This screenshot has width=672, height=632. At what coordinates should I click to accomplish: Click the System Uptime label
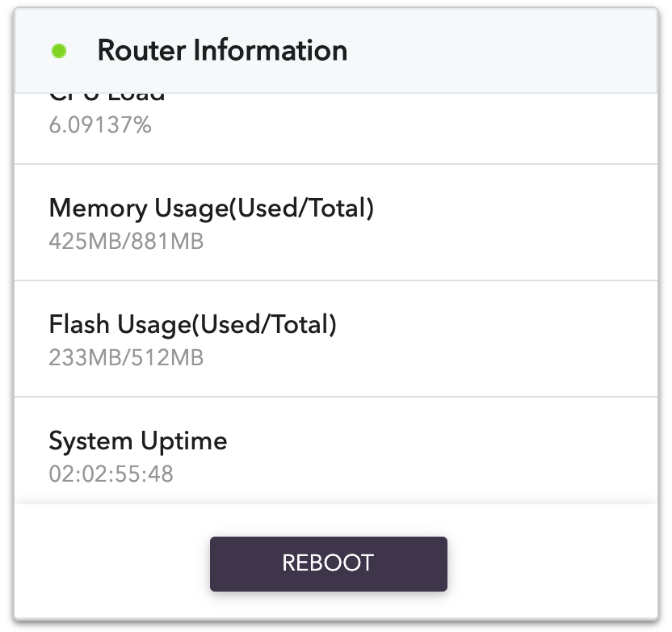[138, 441]
